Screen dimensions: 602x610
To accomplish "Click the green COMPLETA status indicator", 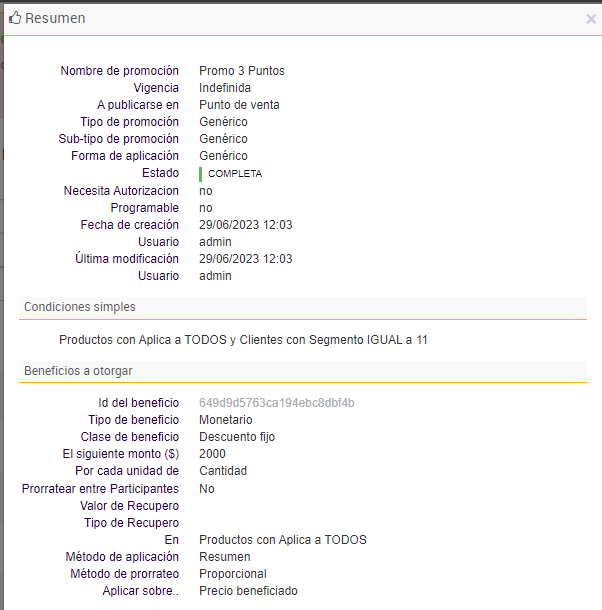I will (231, 174).
